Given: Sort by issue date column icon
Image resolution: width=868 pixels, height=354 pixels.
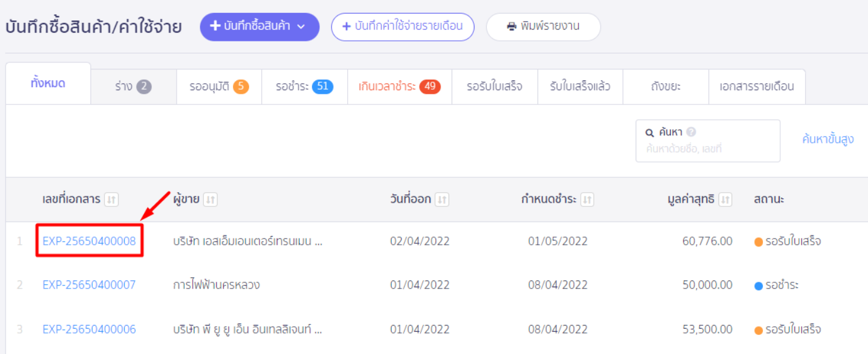Looking at the screenshot, I should click(442, 200).
